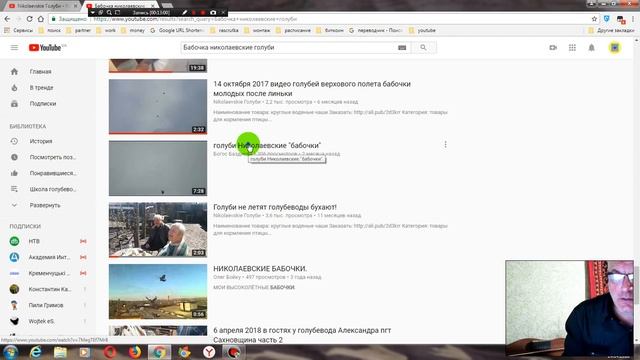The width and height of the screenshot is (640, 360).
Task: Open the YouTube apps grid icon
Action: (572, 48)
